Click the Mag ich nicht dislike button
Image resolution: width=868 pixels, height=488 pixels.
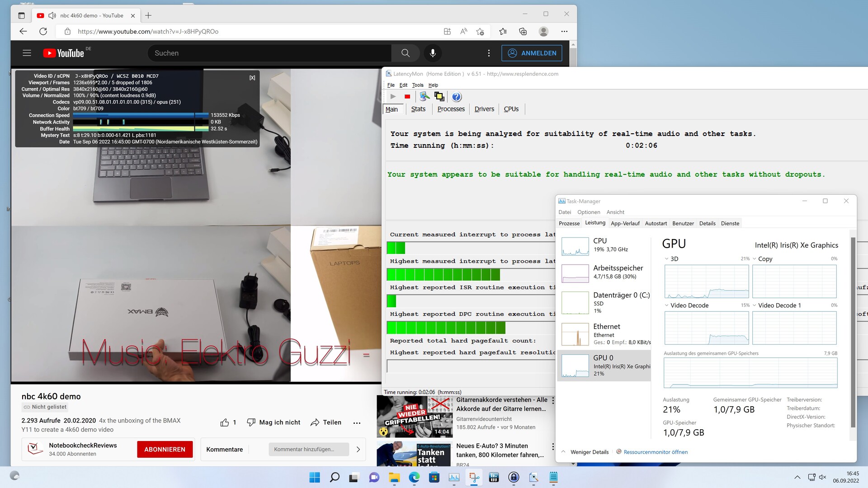[x=274, y=422]
